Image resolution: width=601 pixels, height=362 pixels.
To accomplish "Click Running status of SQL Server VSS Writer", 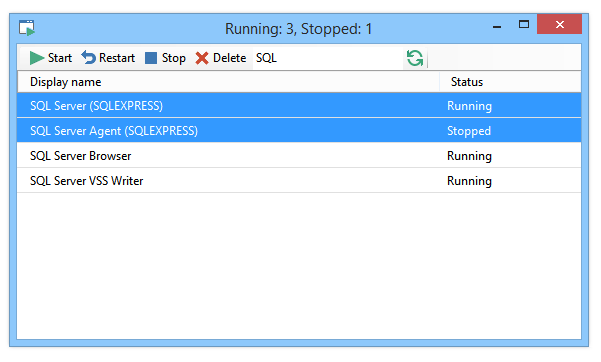I will [x=469, y=181].
